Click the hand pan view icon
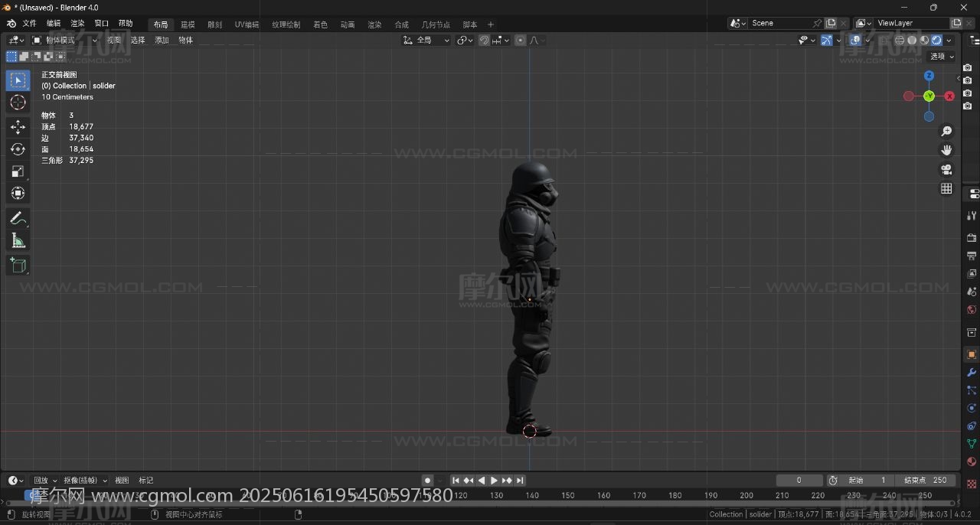The height and width of the screenshot is (525, 980). click(947, 150)
